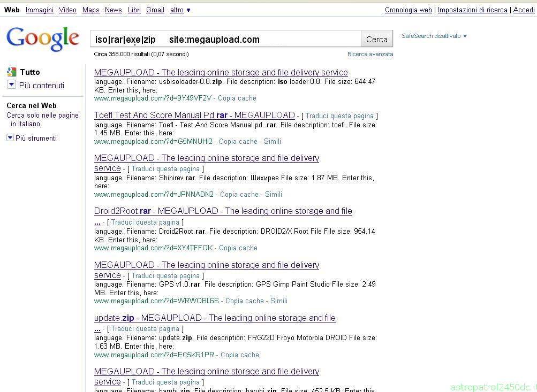Translate the haruhi.zip result page
537x392 pixels.
point(165,382)
